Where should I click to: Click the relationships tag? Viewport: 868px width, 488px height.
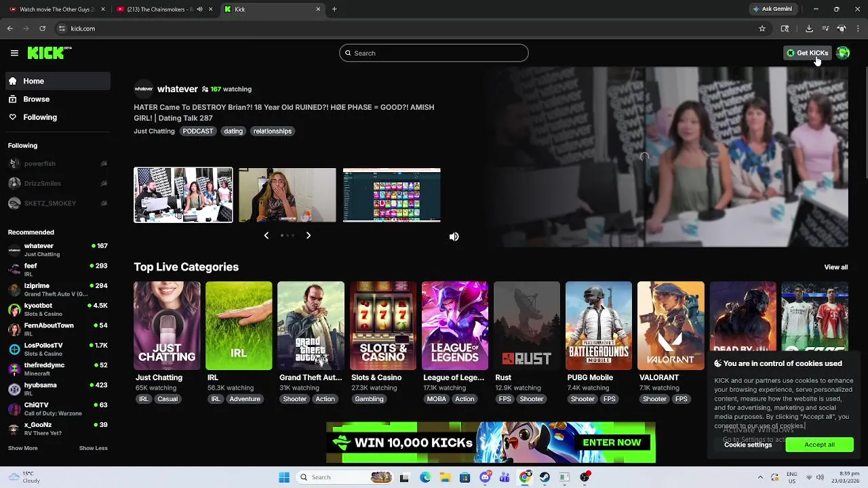[x=273, y=131]
